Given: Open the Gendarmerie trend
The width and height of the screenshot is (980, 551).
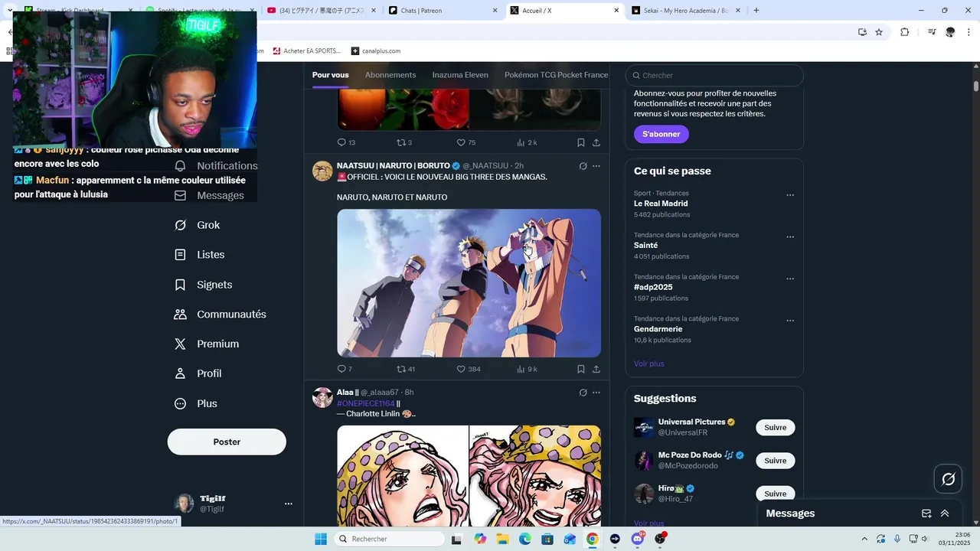Looking at the screenshot, I should pos(658,329).
